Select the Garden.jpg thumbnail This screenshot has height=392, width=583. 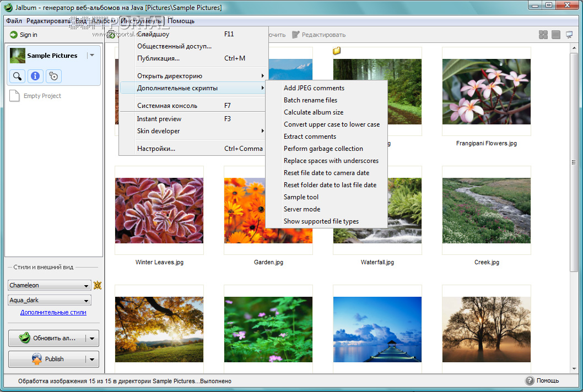(244, 210)
